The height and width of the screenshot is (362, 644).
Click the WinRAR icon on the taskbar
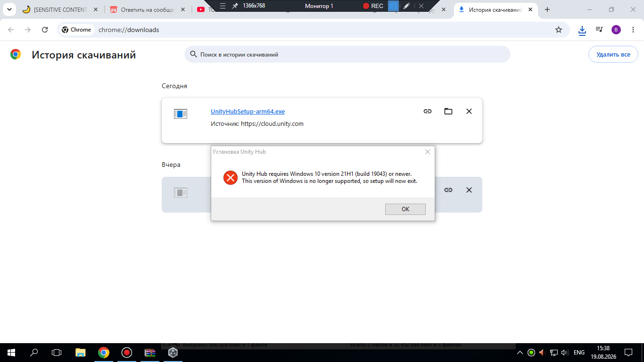[x=150, y=353]
